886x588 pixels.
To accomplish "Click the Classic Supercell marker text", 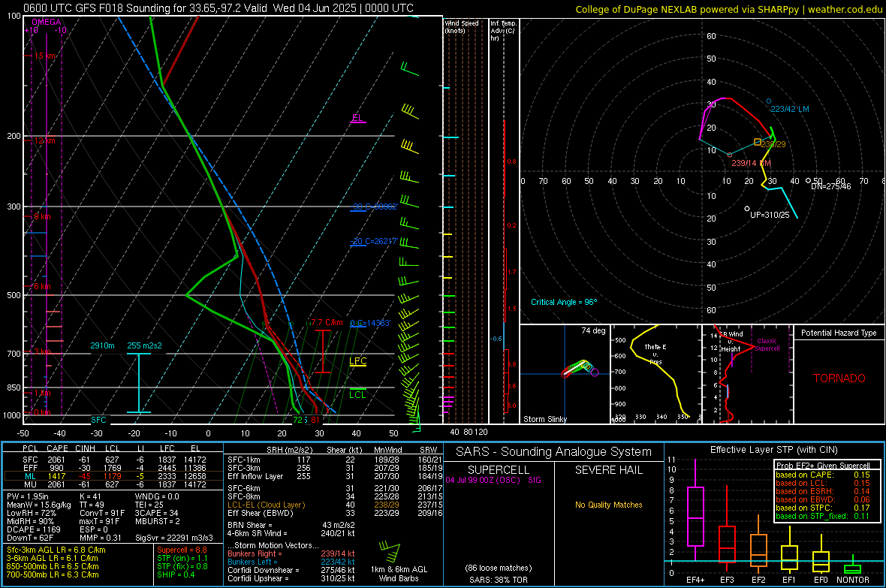I will click(x=767, y=345).
